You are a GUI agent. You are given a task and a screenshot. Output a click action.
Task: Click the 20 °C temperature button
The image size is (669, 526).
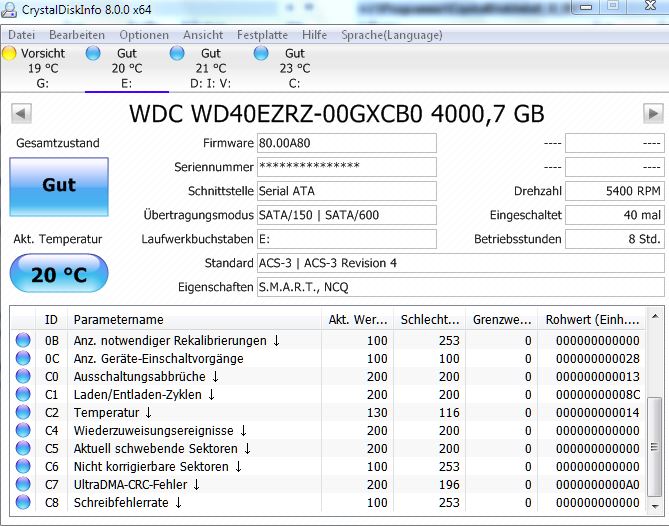pyautogui.click(x=59, y=273)
